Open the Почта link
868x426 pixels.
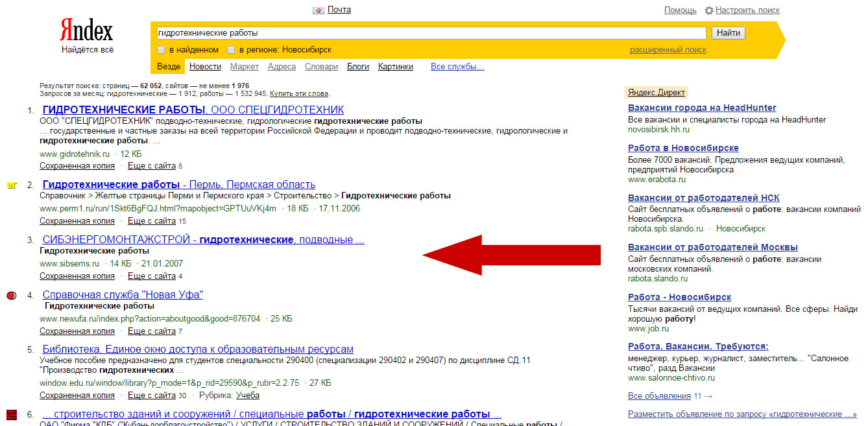pyautogui.click(x=339, y=10)
